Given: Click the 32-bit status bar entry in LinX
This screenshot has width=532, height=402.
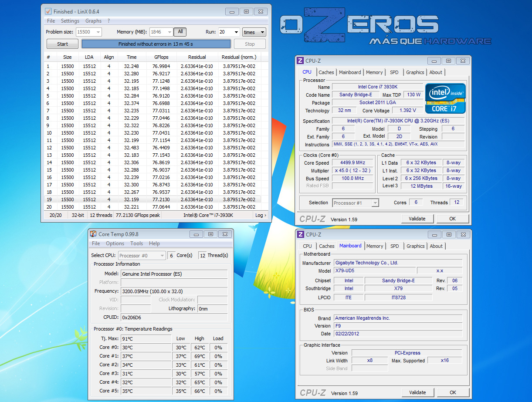Looking at the screenshot, I should click(x=78, y=215).
